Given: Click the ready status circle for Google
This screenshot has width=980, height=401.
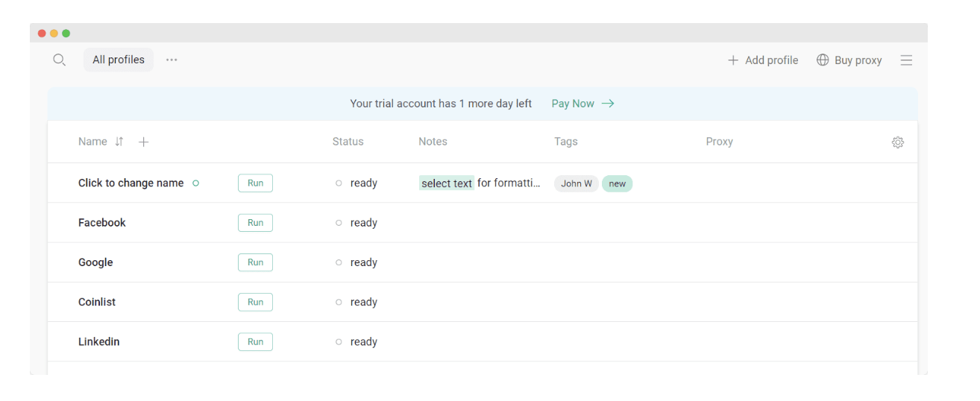Looking at the screenshot, I should coord(339,262).
